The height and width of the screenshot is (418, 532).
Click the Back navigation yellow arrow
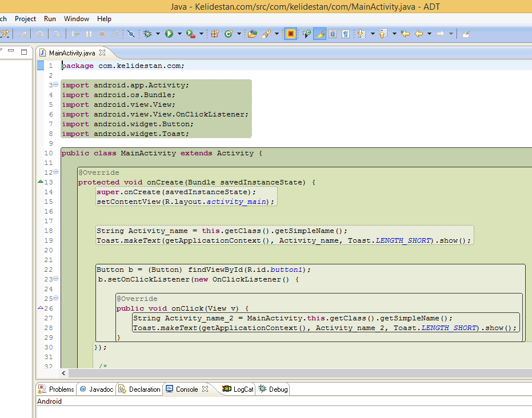coord(419,34)
